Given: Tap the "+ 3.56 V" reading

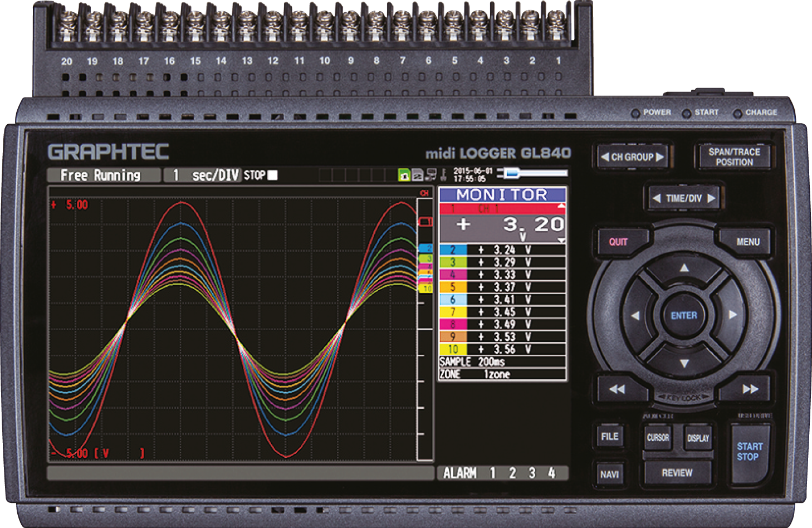Looking at the screenshot, I should pyautogui.click(x=505, y=349).
